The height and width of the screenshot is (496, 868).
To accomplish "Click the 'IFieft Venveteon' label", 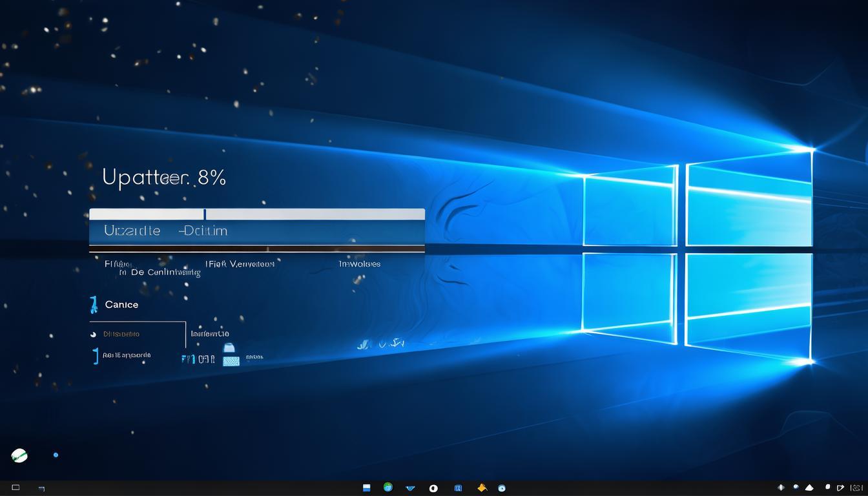I will tap(240, 263).
